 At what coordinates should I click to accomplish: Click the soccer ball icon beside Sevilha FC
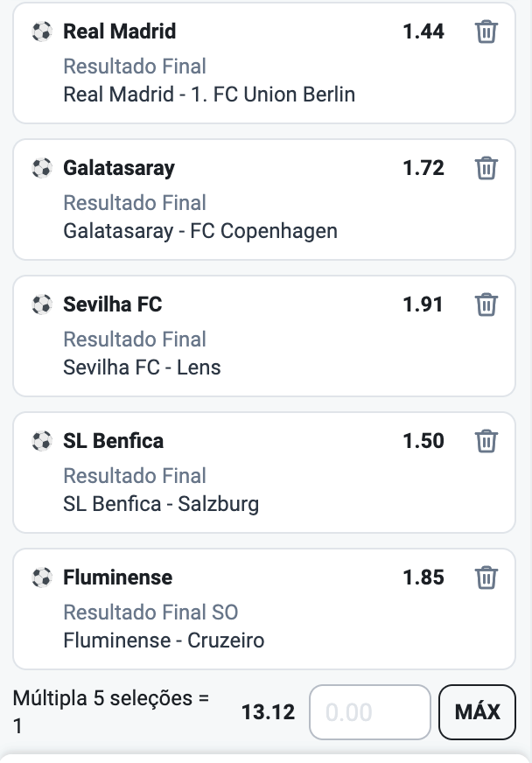(42, 304)
